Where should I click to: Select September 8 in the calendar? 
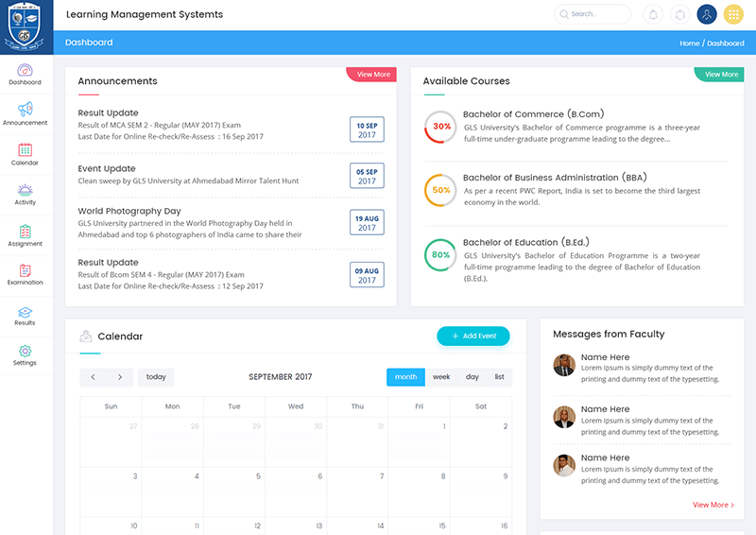point(419,492)
